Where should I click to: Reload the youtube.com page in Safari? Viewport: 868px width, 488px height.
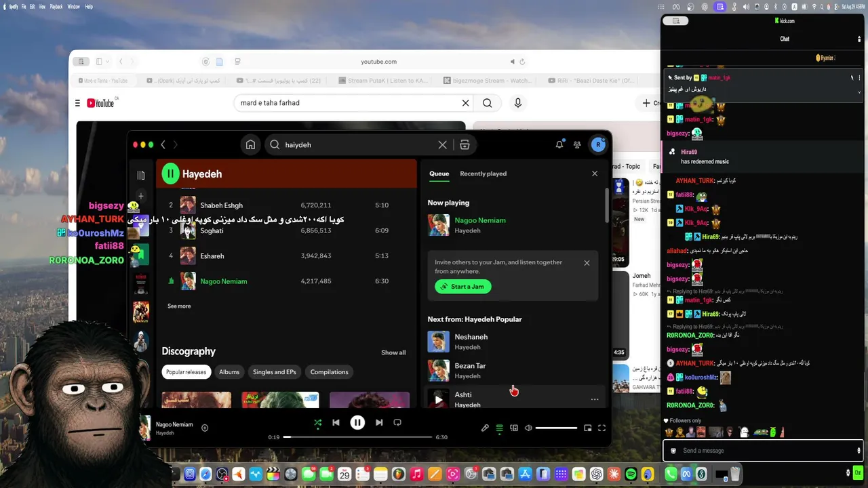pyautogui.click(x=522, y=62)
